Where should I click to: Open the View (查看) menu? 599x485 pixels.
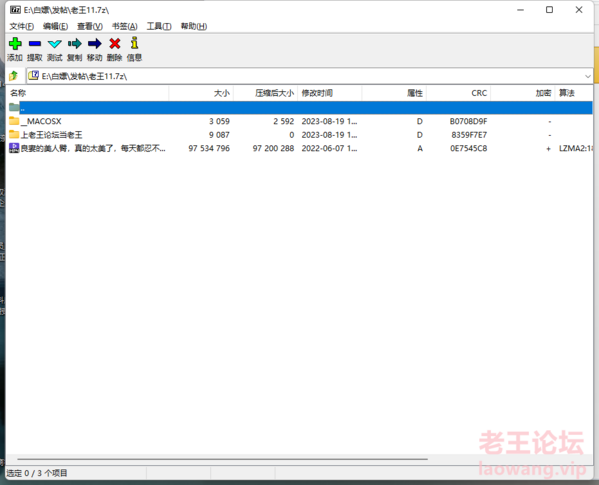(x=90, y=26)
